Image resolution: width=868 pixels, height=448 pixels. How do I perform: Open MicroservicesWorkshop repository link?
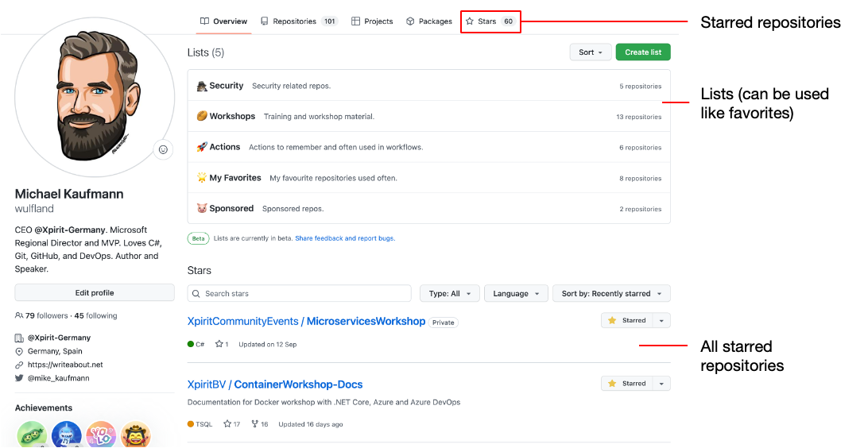point(366,322)
